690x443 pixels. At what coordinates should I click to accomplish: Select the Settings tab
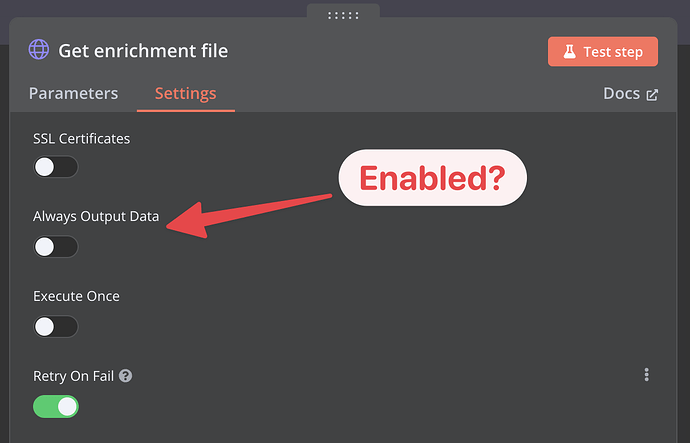[x=186, y=94]
